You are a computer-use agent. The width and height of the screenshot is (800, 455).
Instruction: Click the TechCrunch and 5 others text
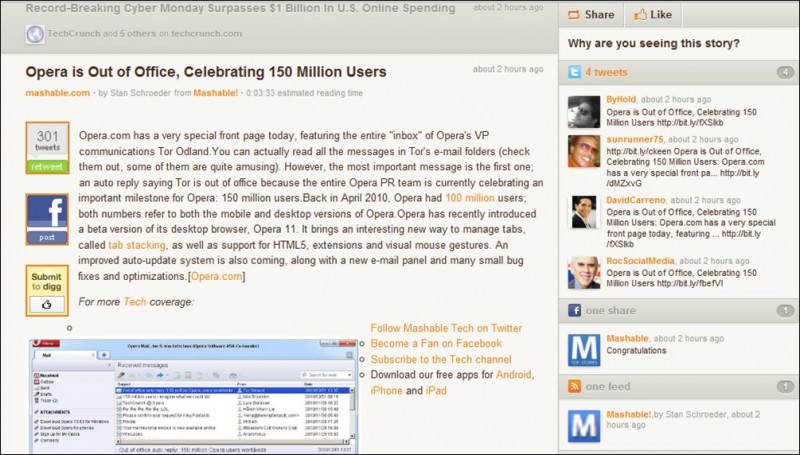click(x=102, y=34)
